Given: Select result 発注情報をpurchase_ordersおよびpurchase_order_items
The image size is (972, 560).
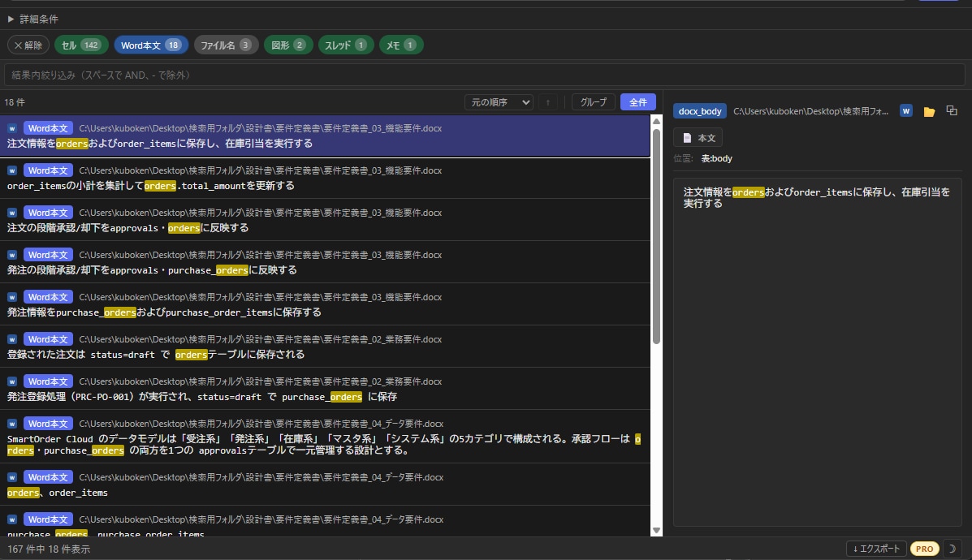Looking at the screenshot, I should pos(325,305).
